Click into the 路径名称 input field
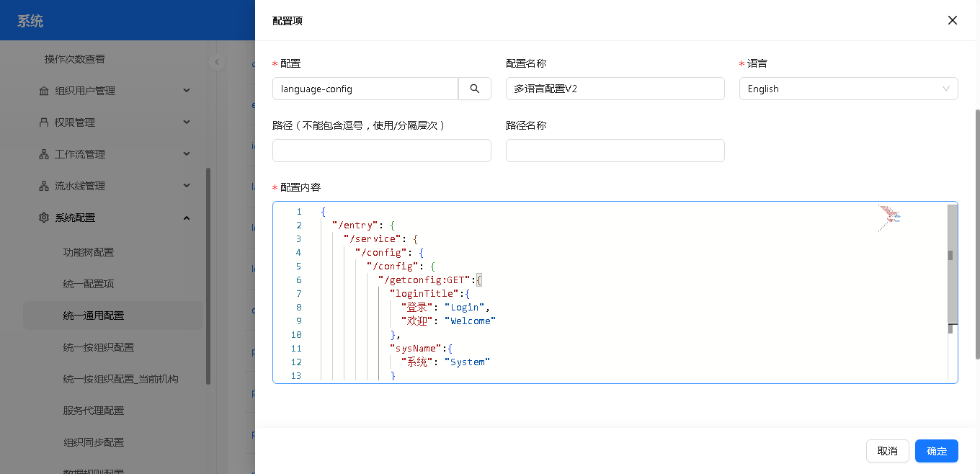The image size is (980, 474). coord(615,151)
